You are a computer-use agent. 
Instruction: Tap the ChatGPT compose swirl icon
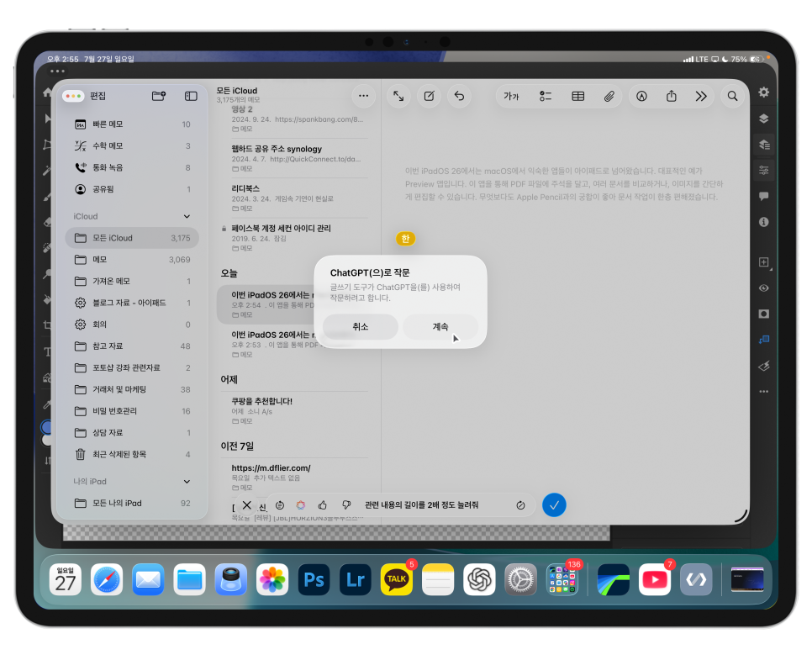[x=301, y=505]
